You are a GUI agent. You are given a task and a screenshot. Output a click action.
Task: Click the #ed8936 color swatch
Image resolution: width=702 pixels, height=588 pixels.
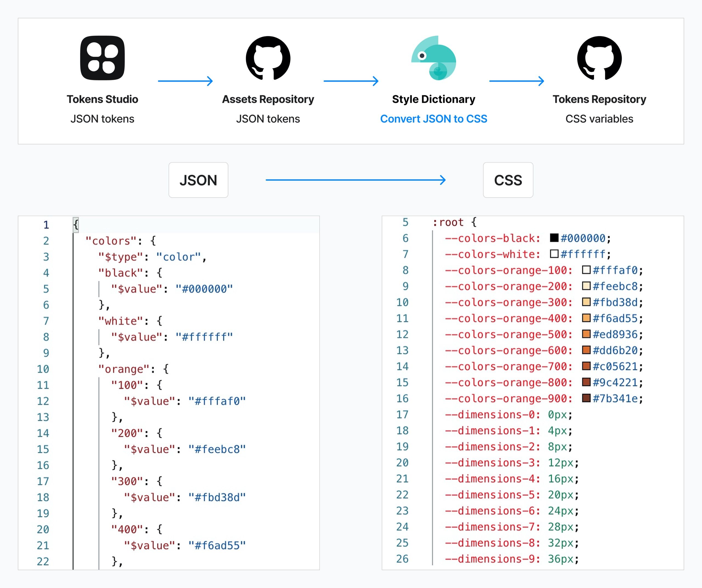tap(586, 334)
